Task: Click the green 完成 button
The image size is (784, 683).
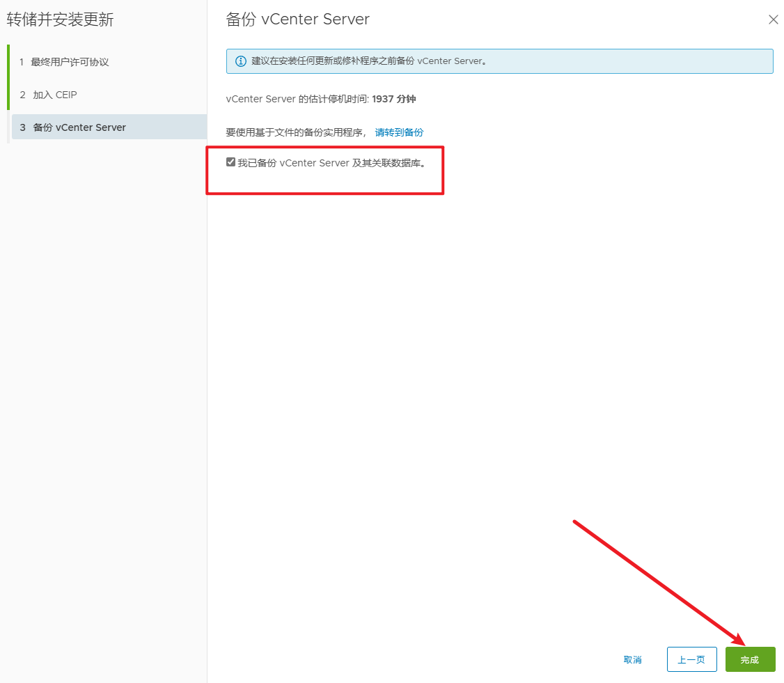Action: pyautogui.click(x=750, y=659)
